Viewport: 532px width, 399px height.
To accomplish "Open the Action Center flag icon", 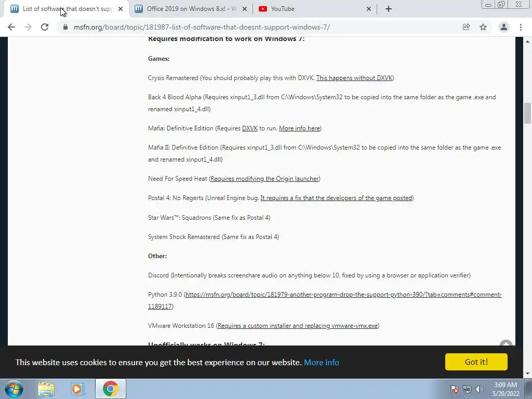I will [x=454, y=389].
